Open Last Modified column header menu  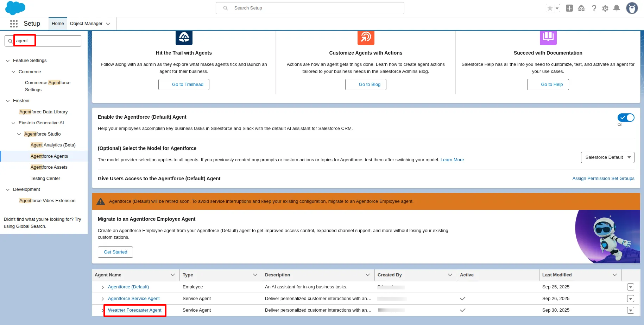(615, 275)
